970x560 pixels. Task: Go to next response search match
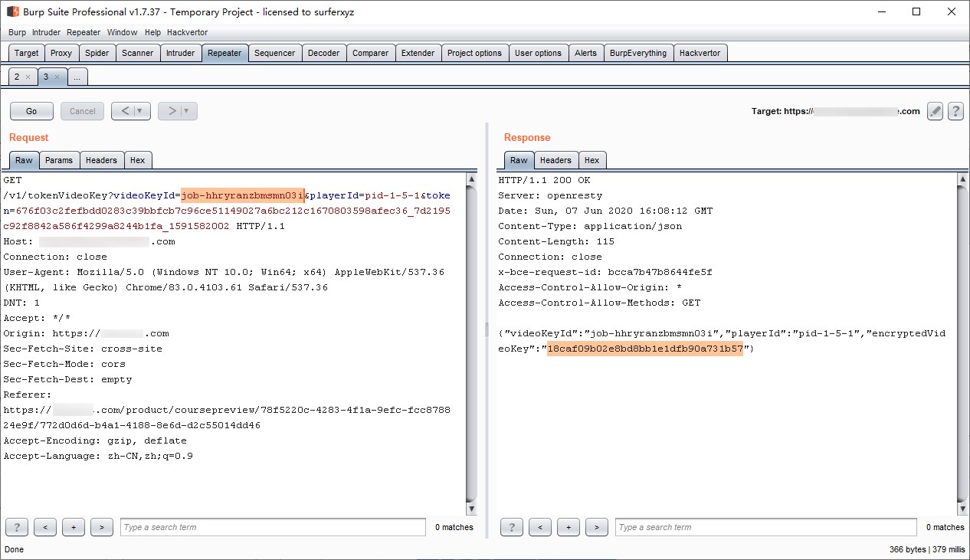(597, 527)
